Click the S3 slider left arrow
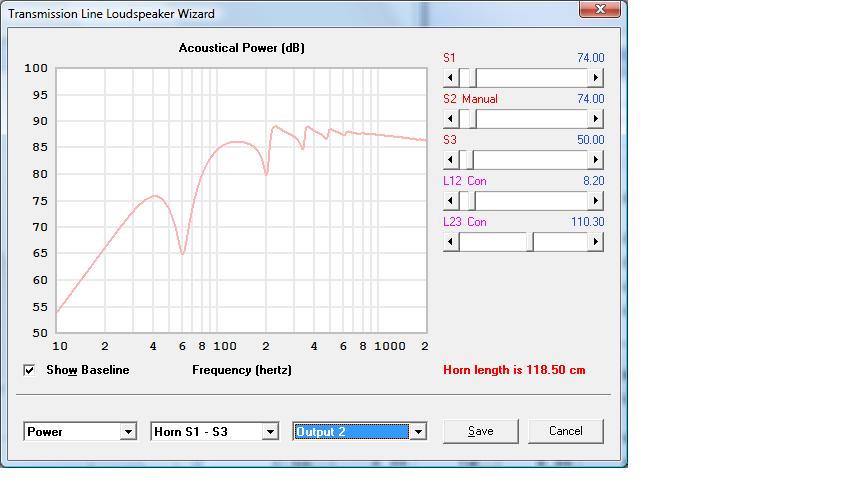The height and width of the screenshot is (490, 866). [451, 160]
